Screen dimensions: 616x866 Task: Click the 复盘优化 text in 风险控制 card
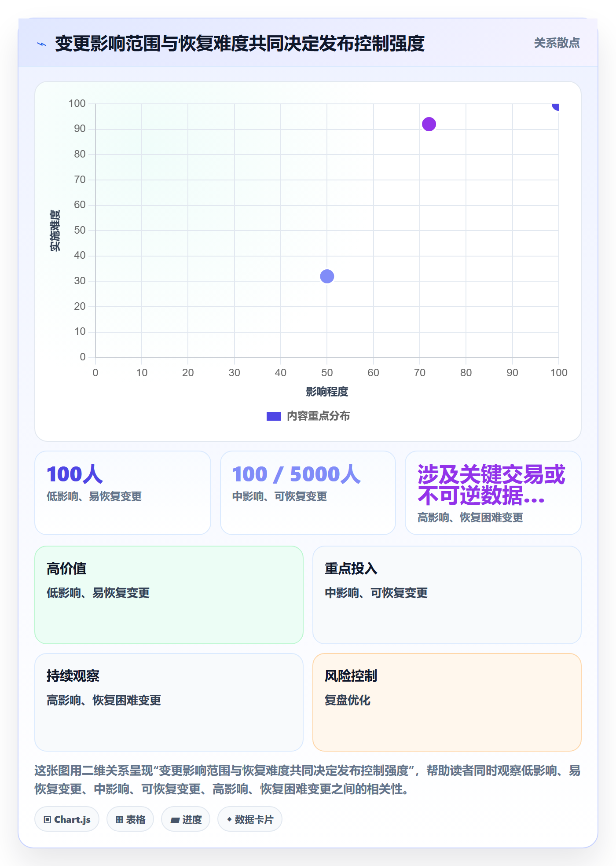[348, 700]
